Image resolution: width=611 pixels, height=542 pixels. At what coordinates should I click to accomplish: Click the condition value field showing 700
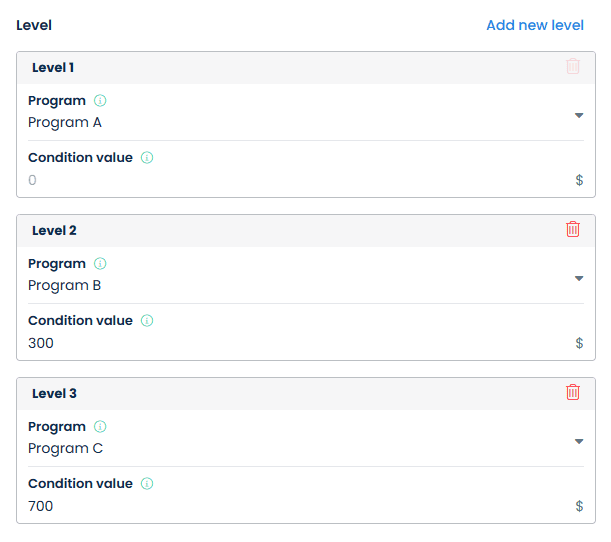[x=290, y=506]
